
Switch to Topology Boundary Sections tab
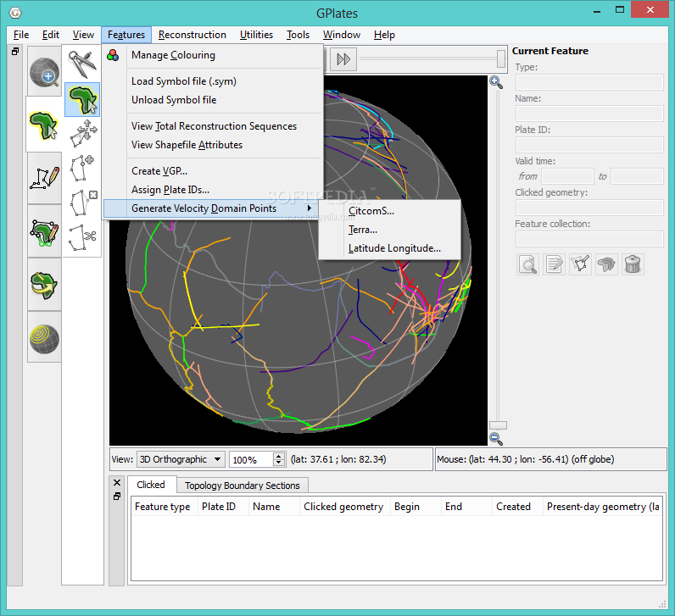pos(243,486)
